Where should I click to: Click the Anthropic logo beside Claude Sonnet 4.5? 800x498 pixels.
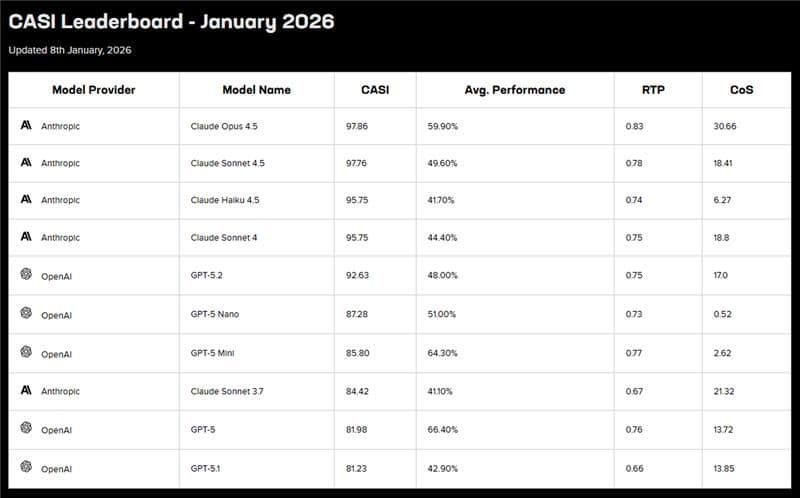click(x=26, y=163)
